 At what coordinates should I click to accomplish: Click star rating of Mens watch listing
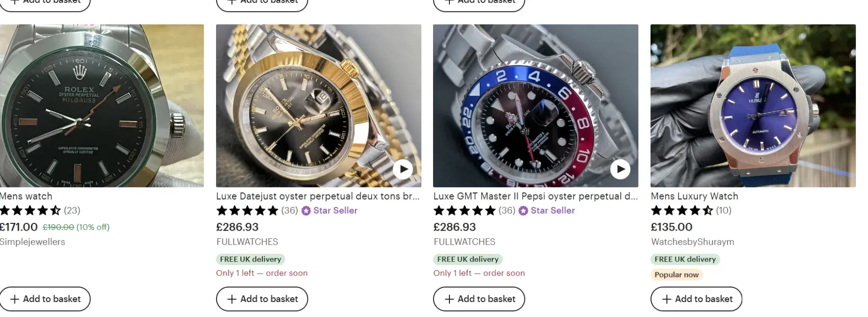click(30, 210)
